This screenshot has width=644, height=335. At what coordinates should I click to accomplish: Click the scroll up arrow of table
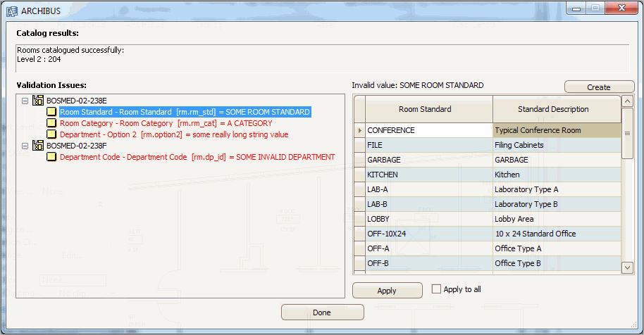(x=627, y=101)
